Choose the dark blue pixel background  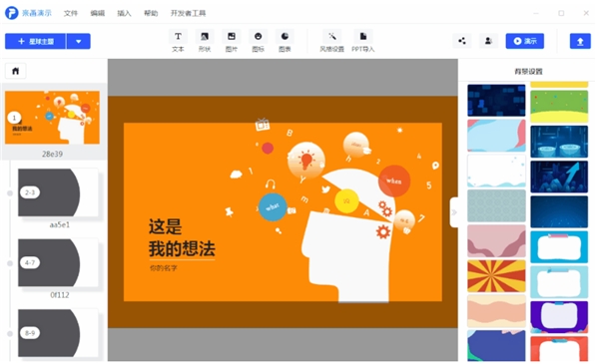496,101
